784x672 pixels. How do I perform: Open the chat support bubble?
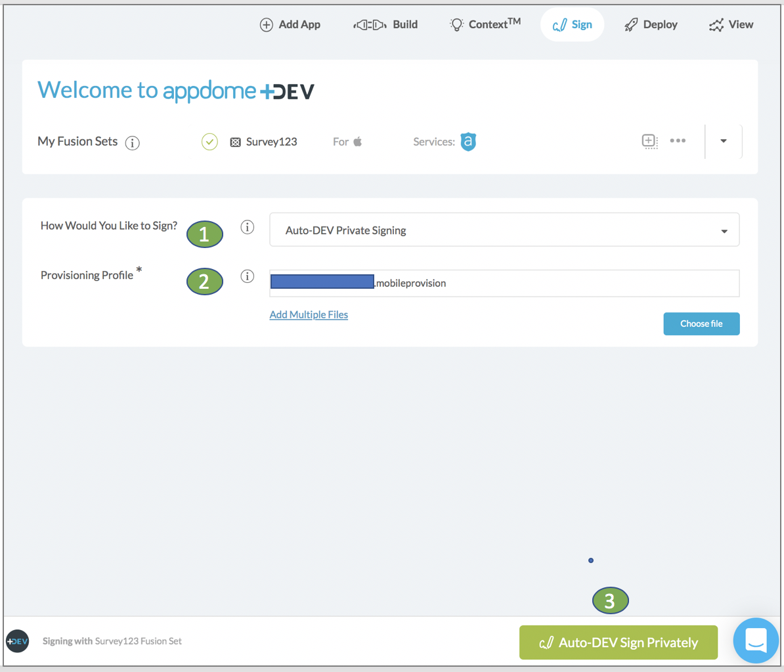756,640
